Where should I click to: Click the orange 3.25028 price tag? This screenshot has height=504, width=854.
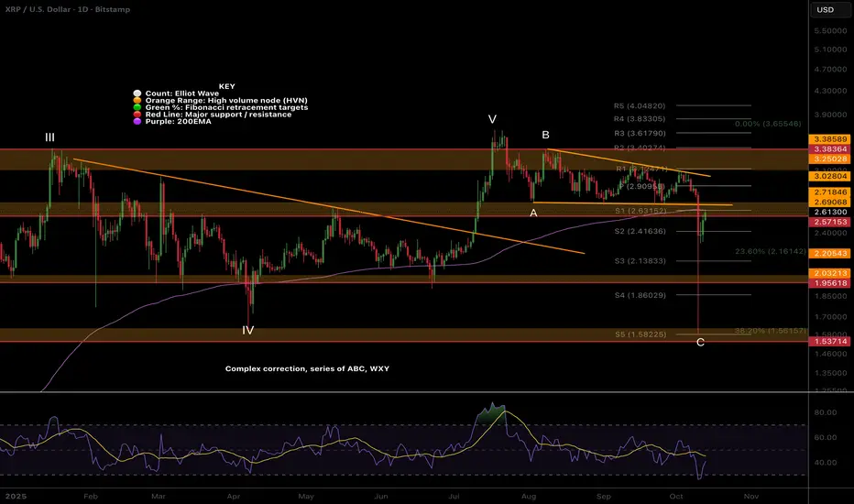830,159
